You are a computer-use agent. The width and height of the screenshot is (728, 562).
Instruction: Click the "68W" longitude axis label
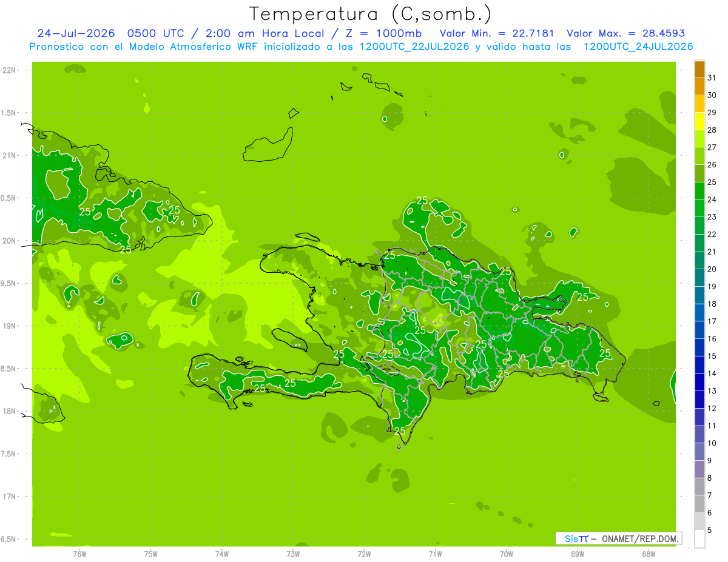coord(648,554)
